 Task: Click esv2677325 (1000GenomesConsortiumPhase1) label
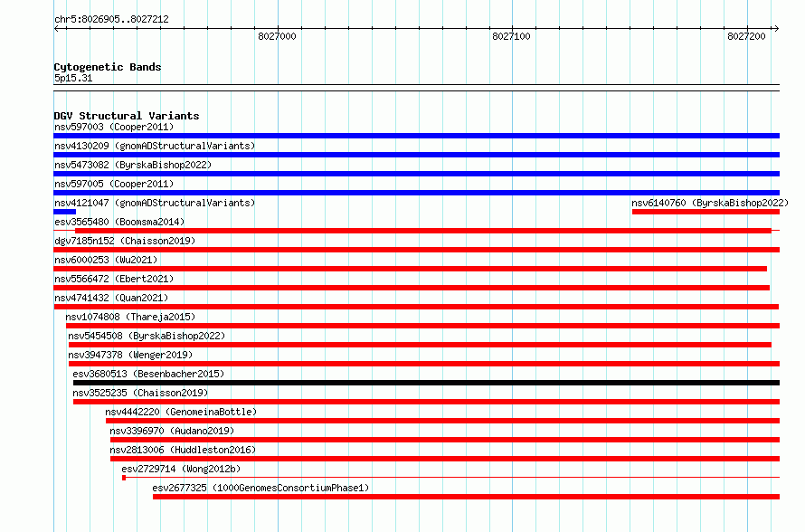(x=260, y=488)
